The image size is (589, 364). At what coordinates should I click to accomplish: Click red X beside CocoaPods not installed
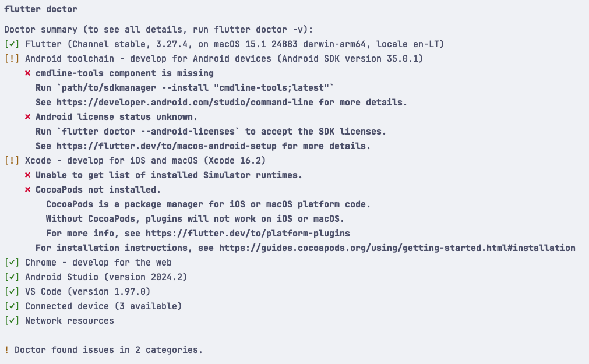pyautogui.click(x=28, y=190)
